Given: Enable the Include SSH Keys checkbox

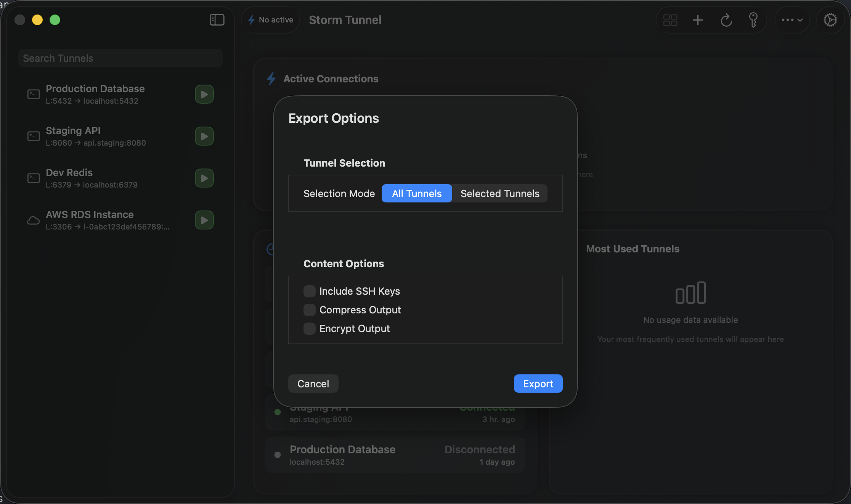Looking at the screenshot, I should 309,291.
